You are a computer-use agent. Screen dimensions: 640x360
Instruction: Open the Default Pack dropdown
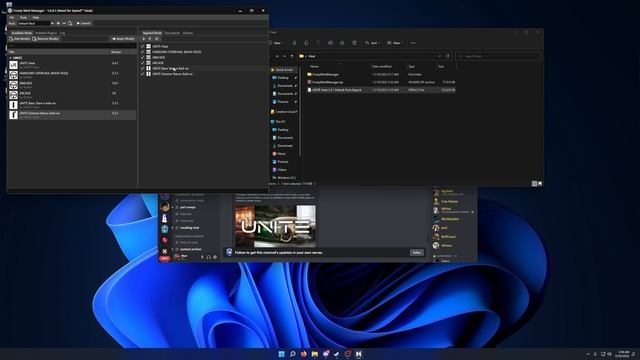35,23
